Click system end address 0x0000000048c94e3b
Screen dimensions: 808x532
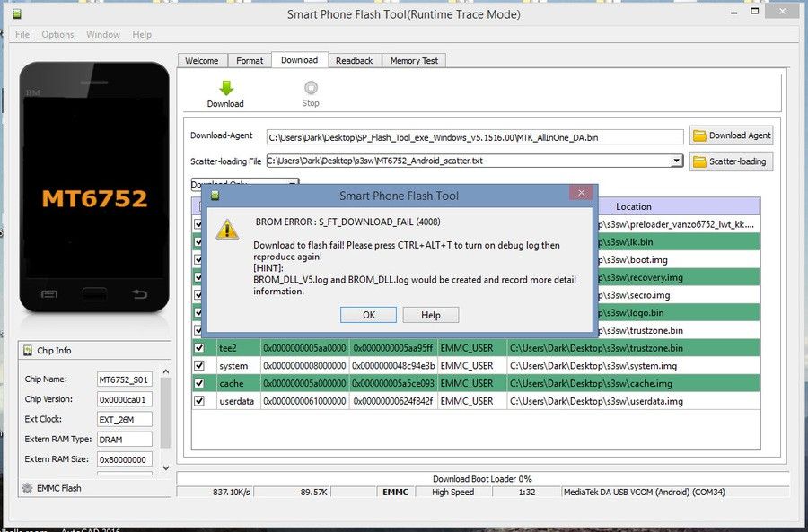(x=393, y=366)
